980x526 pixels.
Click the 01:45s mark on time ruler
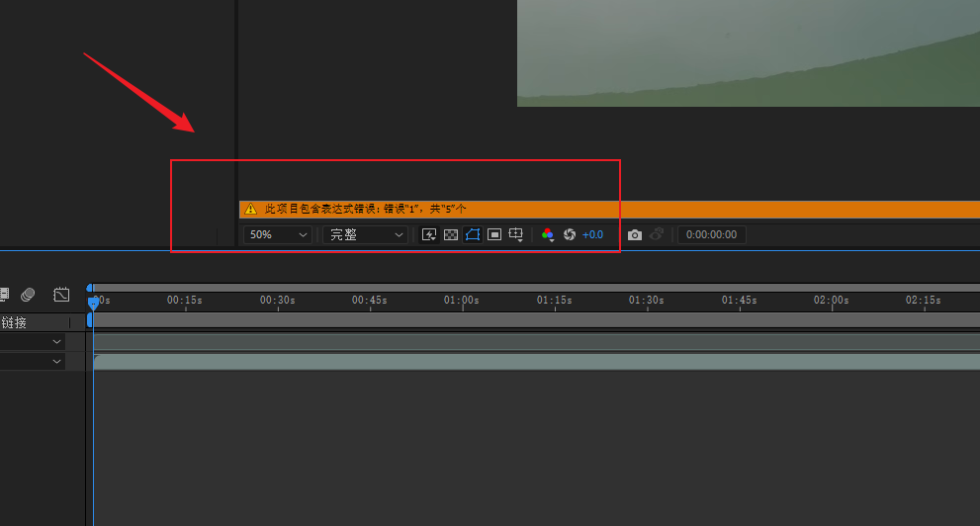click(739, 301)
